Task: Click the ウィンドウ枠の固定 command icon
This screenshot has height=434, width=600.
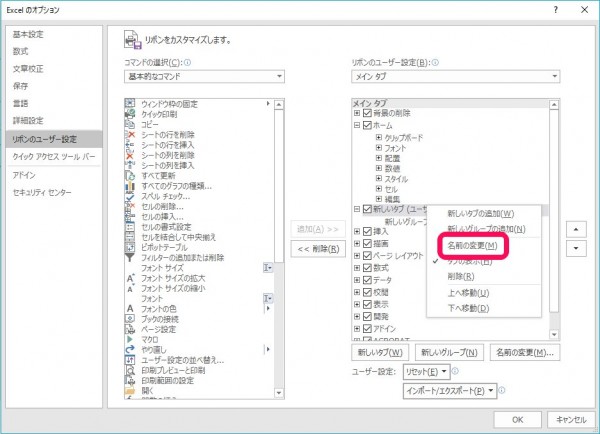Action: pyautogui.click(x=130, y=103)
